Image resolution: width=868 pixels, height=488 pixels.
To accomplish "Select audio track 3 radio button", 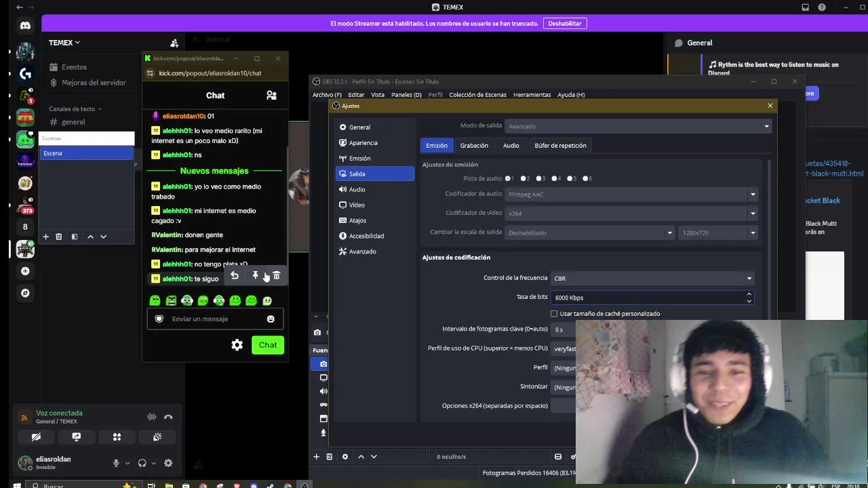I will point(539,179).
